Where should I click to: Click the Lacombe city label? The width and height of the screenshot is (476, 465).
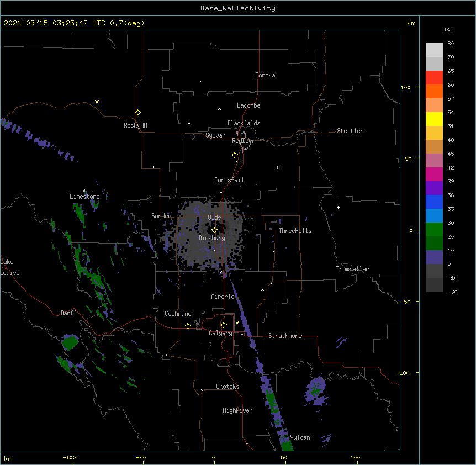pyautogui.click(x=248, y=105)
